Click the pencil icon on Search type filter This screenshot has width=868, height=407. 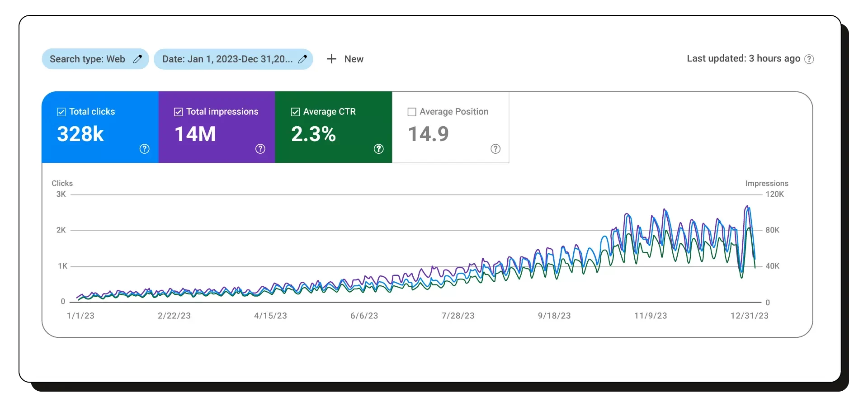[x=137, y=59]
